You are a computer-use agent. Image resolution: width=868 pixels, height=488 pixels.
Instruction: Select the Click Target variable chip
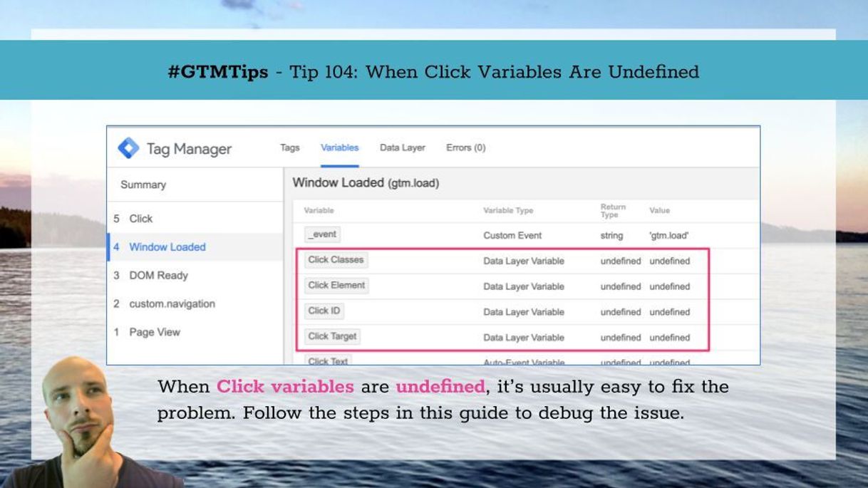coord(332,336)
